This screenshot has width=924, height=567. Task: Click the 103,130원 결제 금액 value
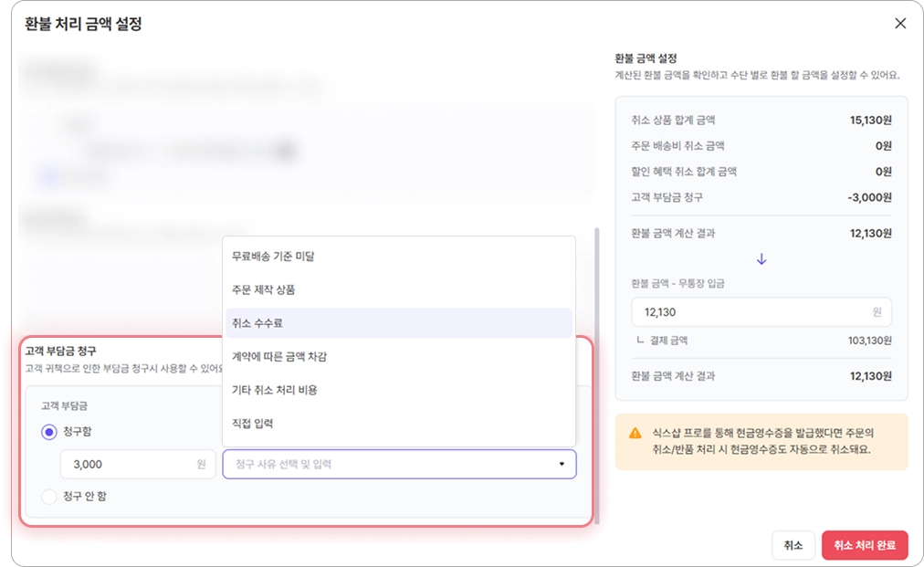pos(869,341)
